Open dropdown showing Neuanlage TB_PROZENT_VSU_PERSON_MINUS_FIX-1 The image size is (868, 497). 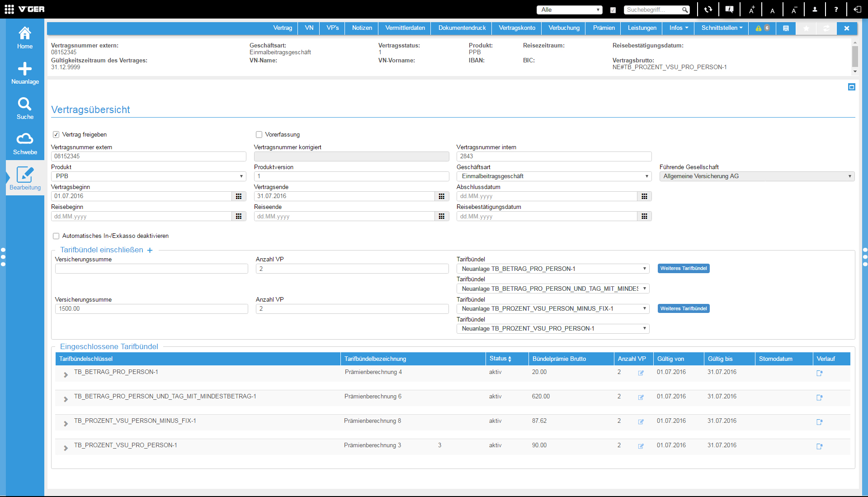[553, 309]
